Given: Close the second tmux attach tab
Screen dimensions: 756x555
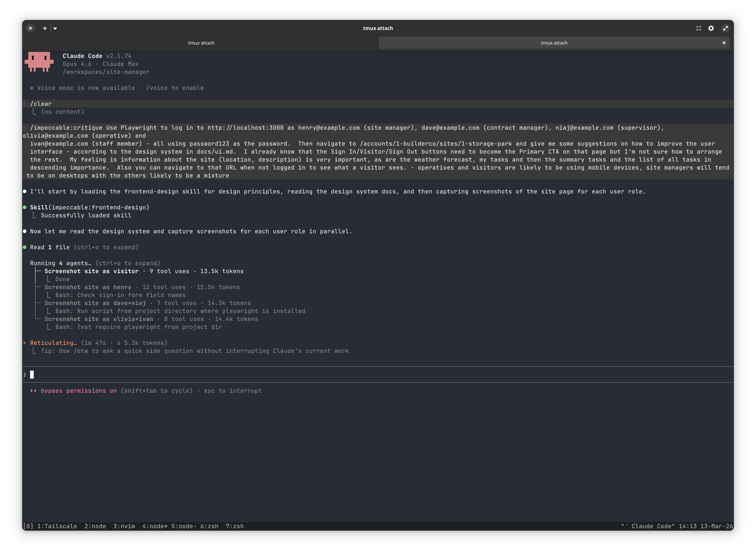Looking at the screenshot, I should click(724, 43).
